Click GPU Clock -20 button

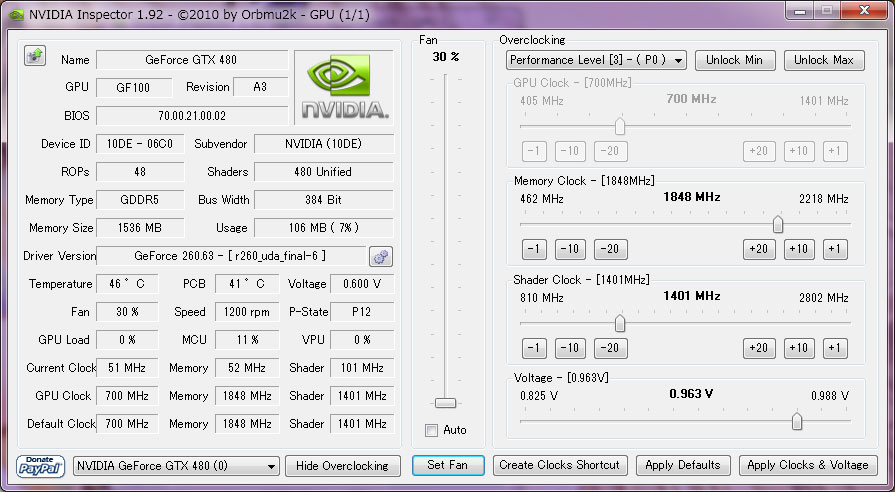click(x=611, y=151)
